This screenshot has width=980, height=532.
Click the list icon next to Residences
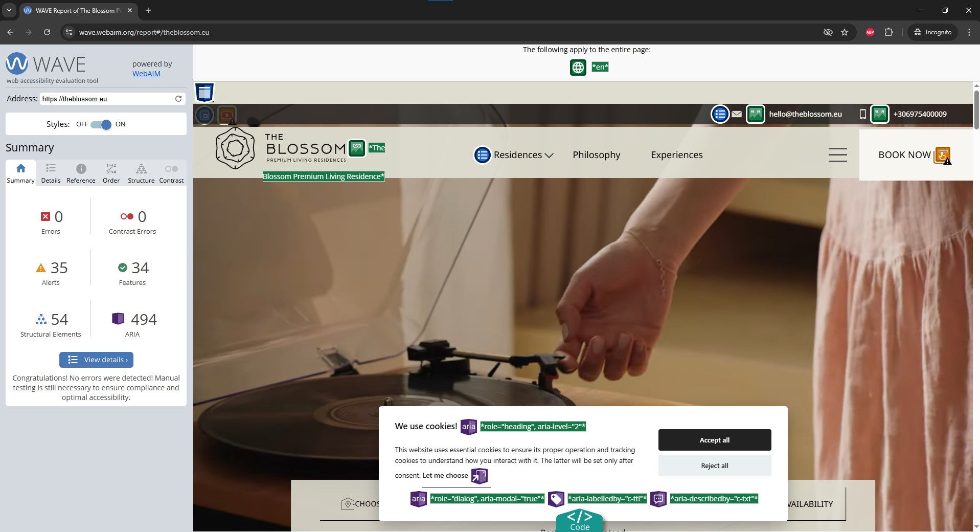[482, 155]
